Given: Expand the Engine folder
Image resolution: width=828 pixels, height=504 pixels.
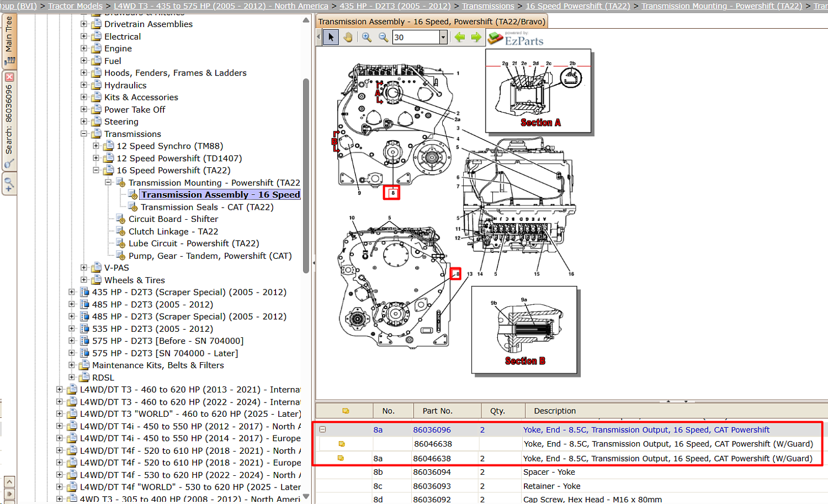Looking at the screenshot, I should pos(84,49).
